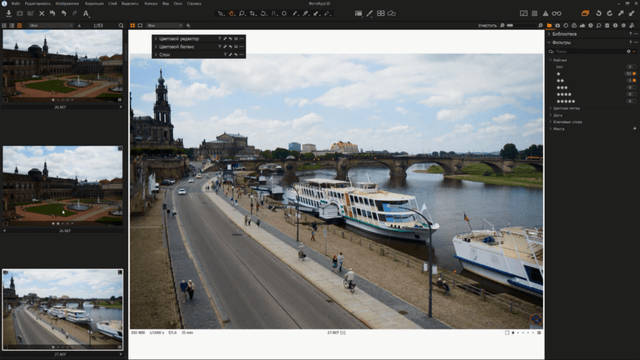This screenshot has width=640, height=360.
Task: Click the Exposure warning triangle icon
Action: [x=545, y=13]
